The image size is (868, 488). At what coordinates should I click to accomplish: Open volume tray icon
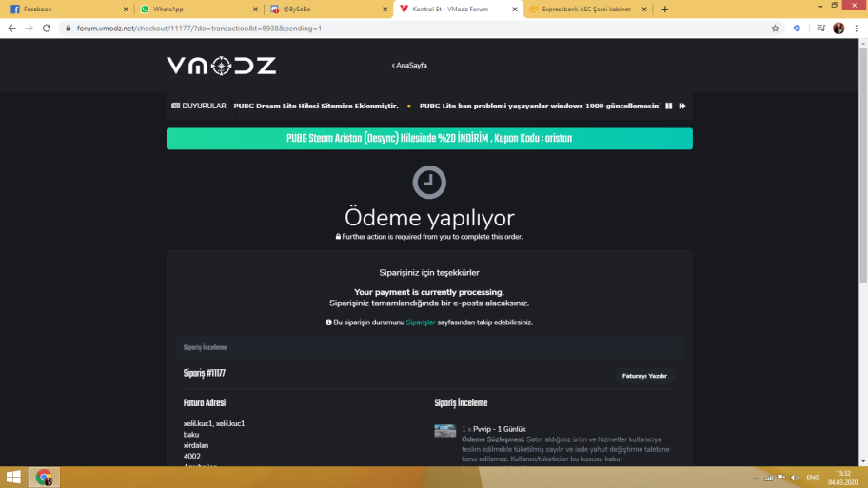[x=795, y=478]
